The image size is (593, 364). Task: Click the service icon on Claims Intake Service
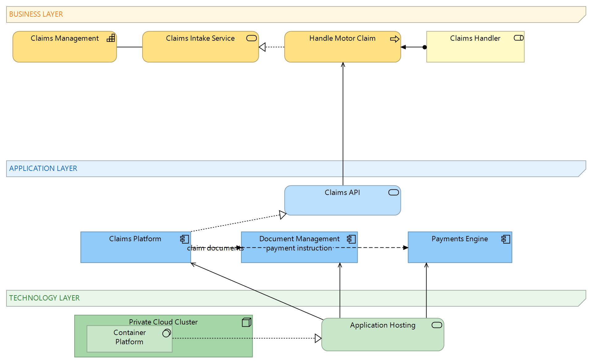[251, 38]
